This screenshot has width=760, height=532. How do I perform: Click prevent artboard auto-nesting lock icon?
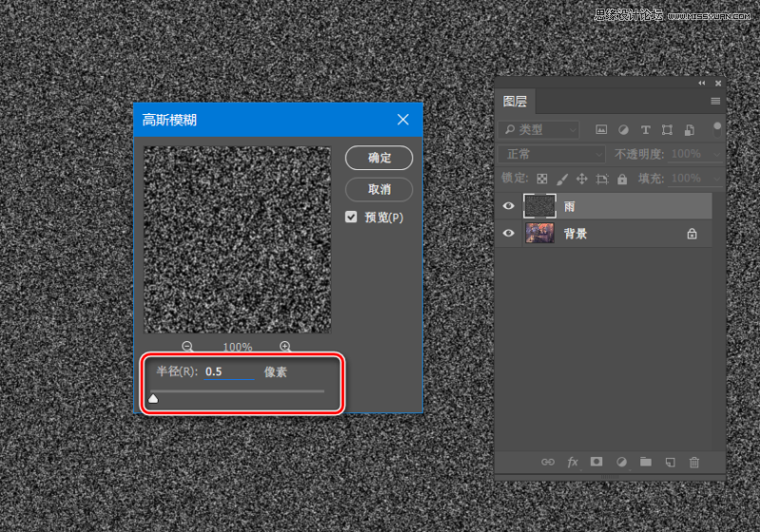click(x=602, y=179)
